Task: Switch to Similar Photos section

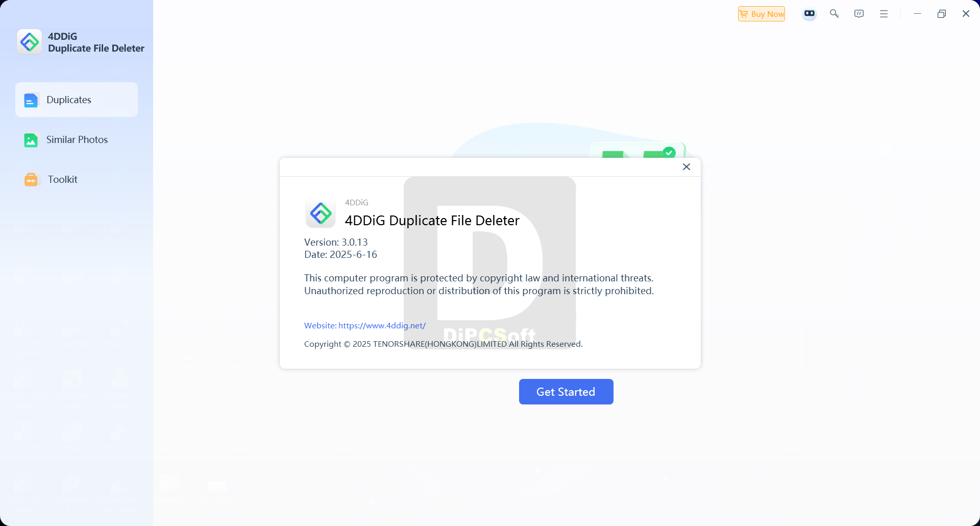Action: (77, 139)
